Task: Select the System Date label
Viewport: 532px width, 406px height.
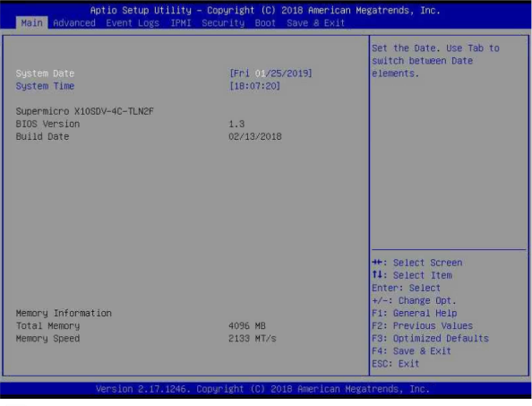Action: tap(45, 73)
